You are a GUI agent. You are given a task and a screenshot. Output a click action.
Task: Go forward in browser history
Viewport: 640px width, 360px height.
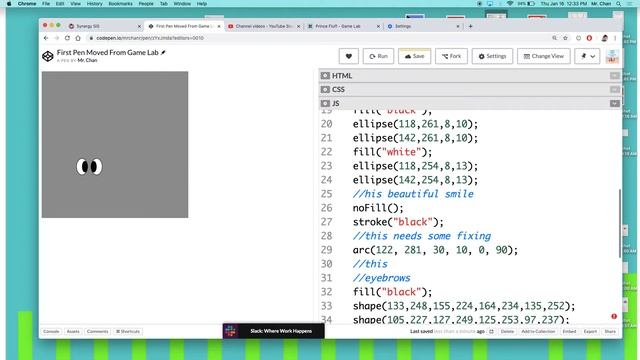[x=56, y=38]
